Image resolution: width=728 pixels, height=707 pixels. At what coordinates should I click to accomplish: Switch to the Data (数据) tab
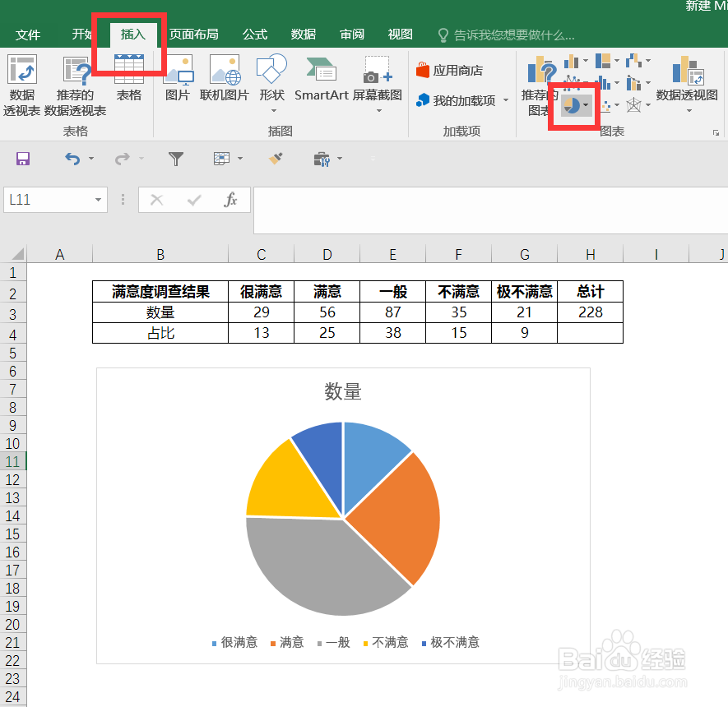[304, 35]
